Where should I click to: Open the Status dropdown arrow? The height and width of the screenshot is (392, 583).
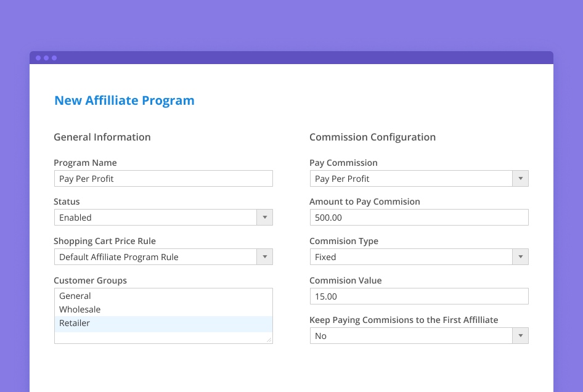coord(265,218)
